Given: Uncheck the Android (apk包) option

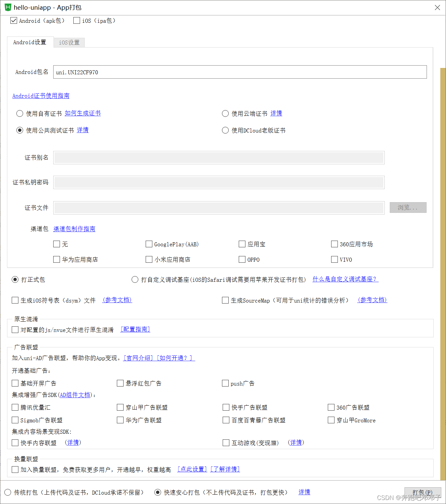Looking at the screenshot, I should 13,20.
